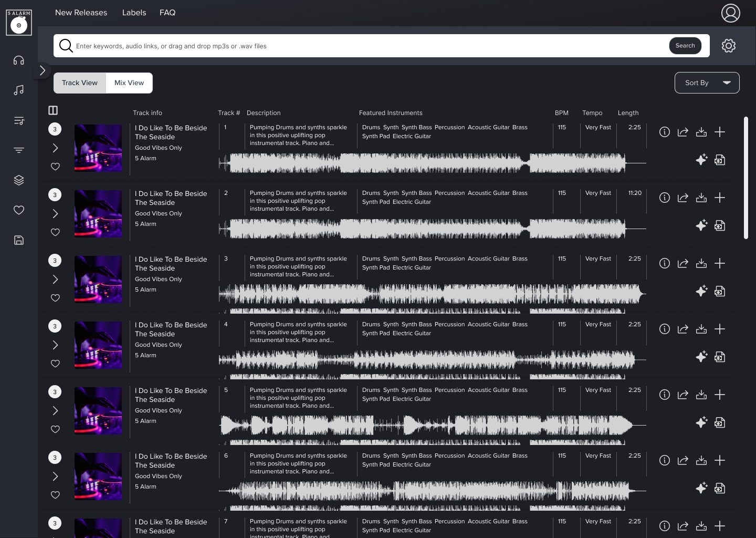The image size is (756, 538).
Task: Share track 3
Action: click(683, 263)
